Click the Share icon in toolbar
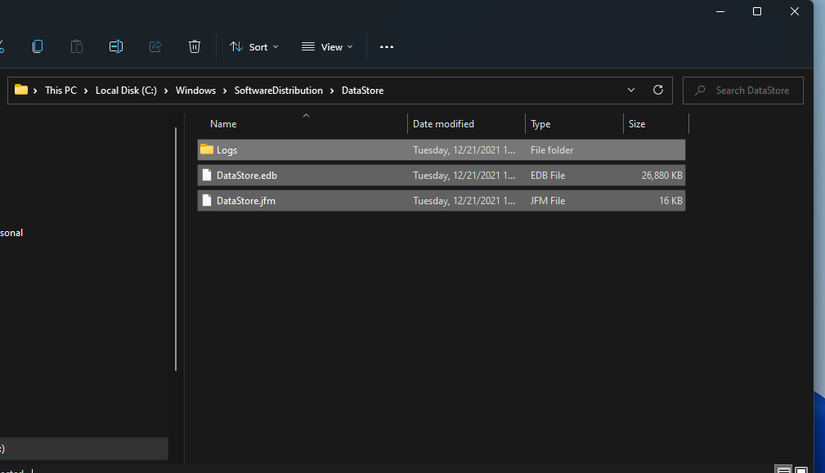 [x=155, y=46]
